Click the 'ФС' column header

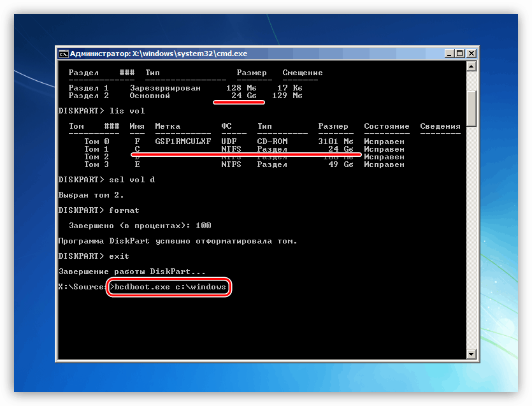[x=226, y=126]
